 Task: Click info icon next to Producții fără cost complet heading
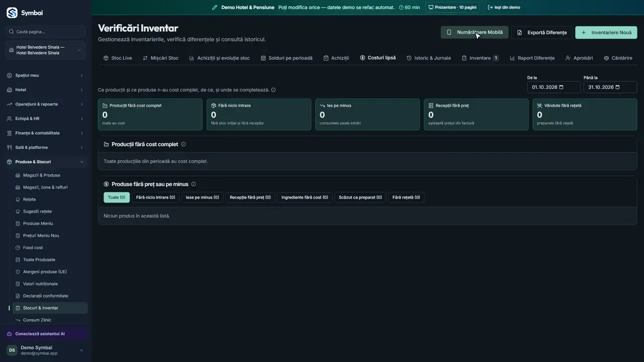pyautogui.click(x=183, y=144)
